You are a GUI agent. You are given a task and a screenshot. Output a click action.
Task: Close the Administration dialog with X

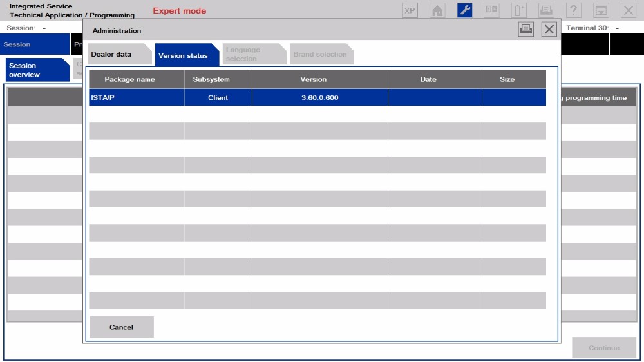(x=549, y=29)
